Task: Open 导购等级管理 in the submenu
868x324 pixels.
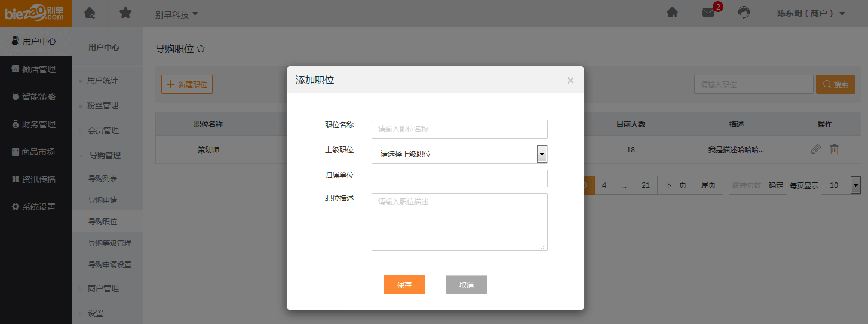Action: [110, 243]
